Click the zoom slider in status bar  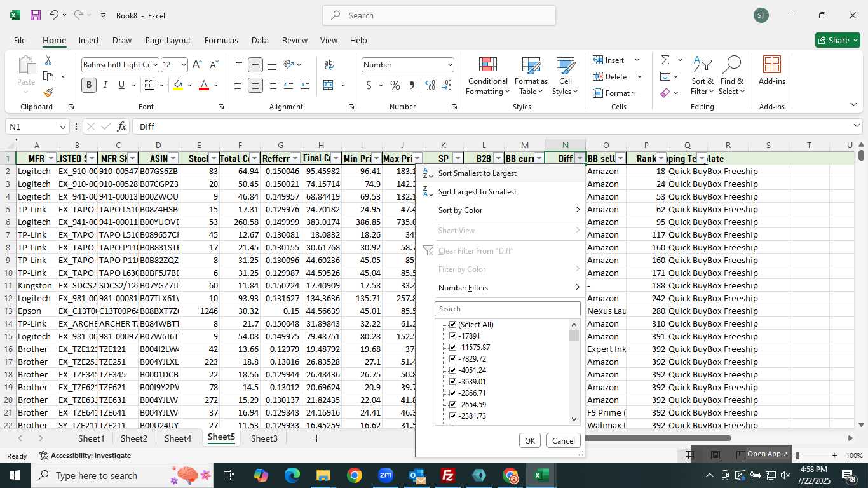point(797,456)
